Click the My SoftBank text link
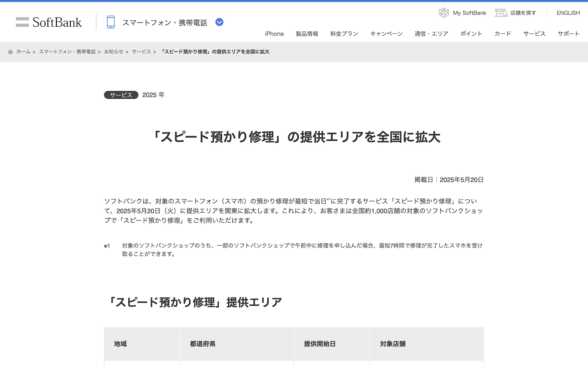588x368 pixels. pyautogui.click(x=469, y=13)
